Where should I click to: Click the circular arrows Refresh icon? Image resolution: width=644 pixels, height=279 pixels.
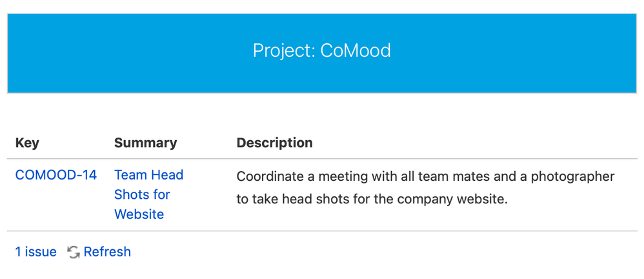coord(74,252)
